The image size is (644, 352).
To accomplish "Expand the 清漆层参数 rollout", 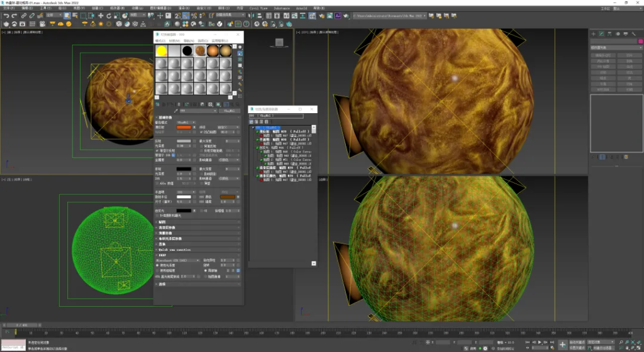I will (x=197, y=228).
